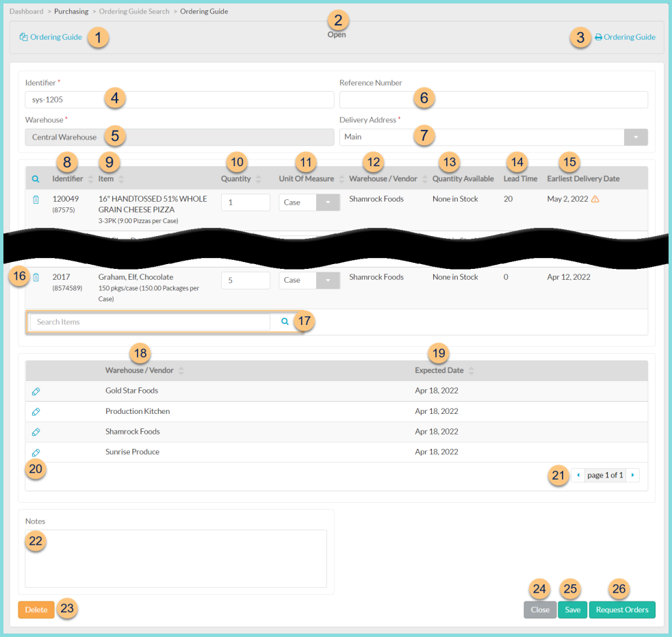Open the Unit Of Measure dropdown for the pizza
Image resolution: width=672 pixels, height=637 pixels.
(x=328, y=203)
